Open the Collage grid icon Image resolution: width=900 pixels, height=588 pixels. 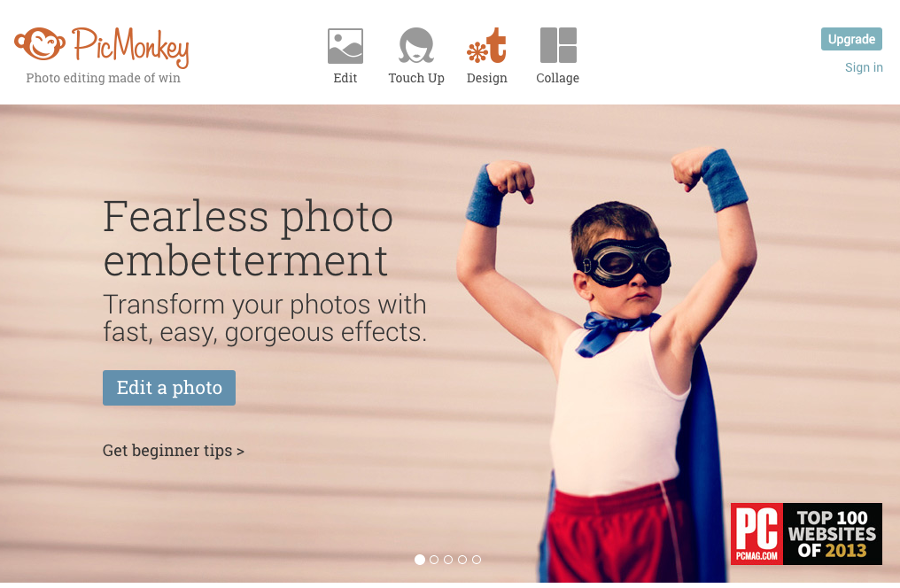(x=558, y=45)
